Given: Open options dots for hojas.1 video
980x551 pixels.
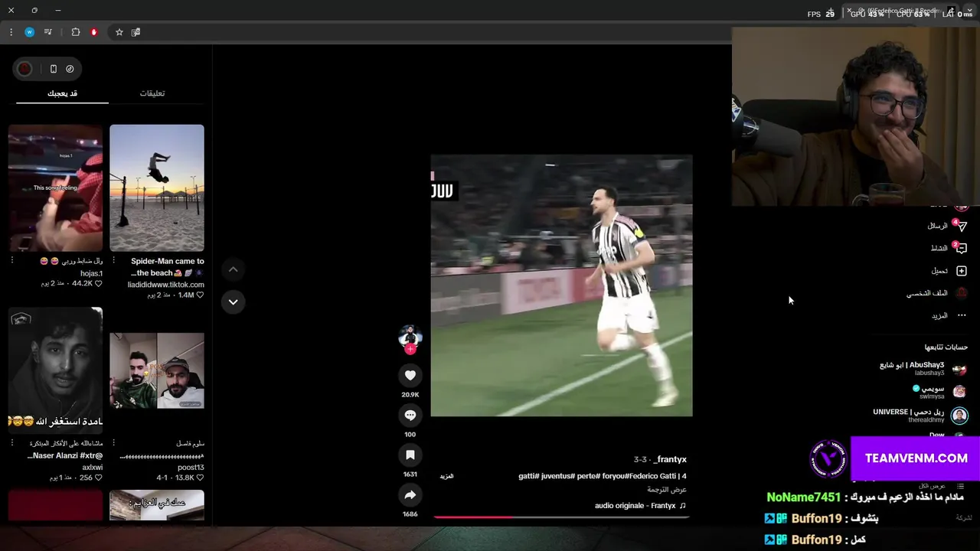Looking at the screenshot, I should [11, 261].
